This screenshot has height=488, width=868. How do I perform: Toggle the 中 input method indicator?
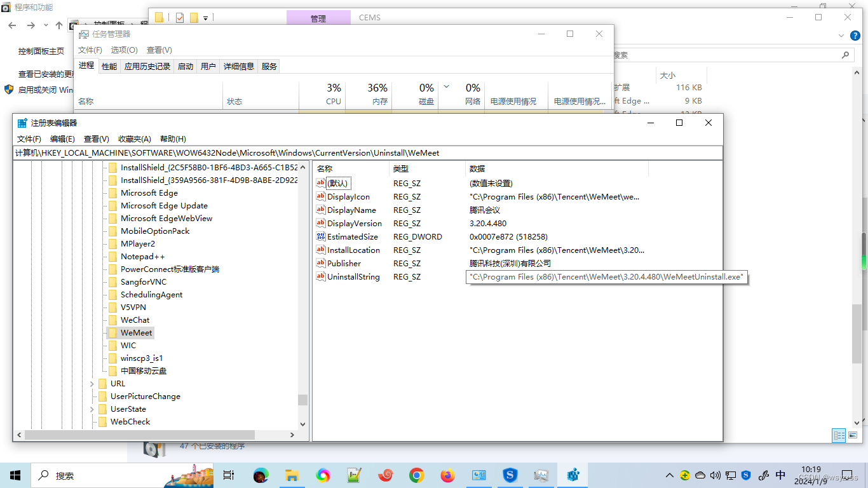click(x=781, y=475)
